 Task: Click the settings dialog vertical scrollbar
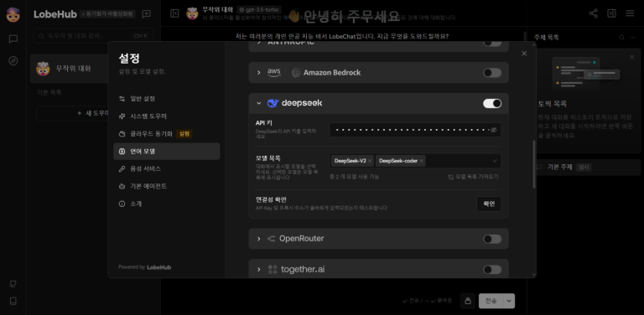coord(534,164)
